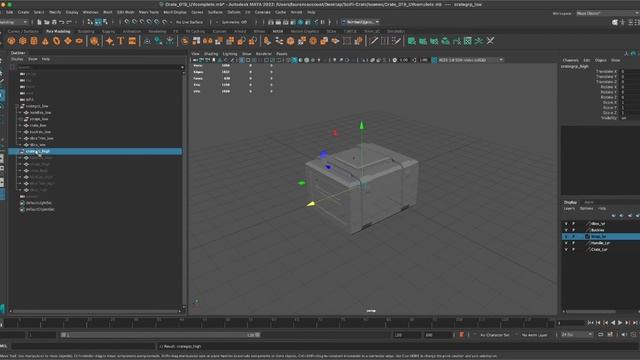
Task: Create a polygon plane from the shelf
Action: point(68,41)
